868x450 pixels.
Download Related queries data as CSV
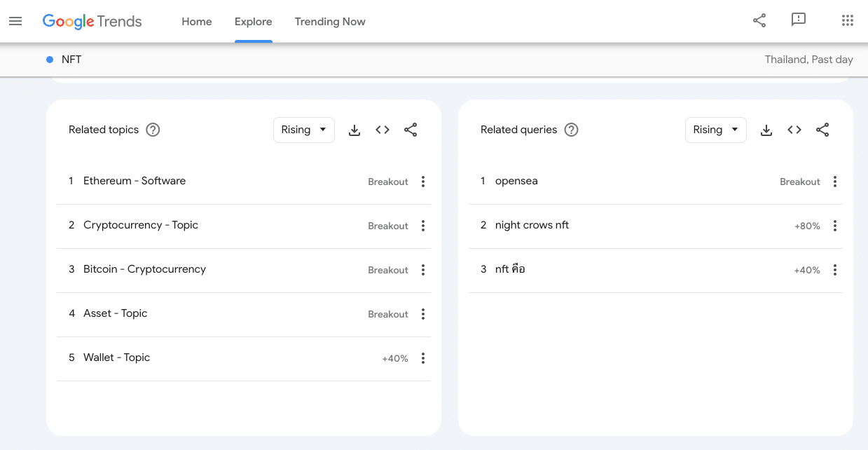click(x=766, y=130)
